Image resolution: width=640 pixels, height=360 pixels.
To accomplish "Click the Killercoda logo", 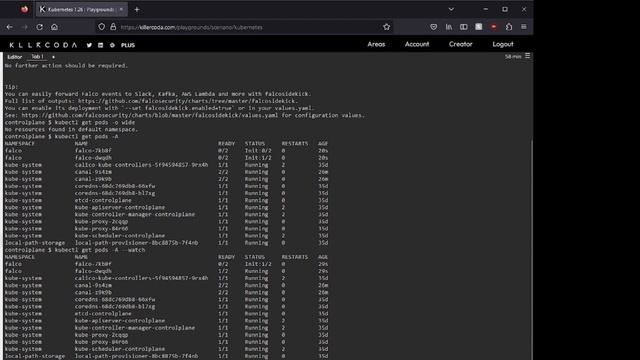I will pos(43,45).
